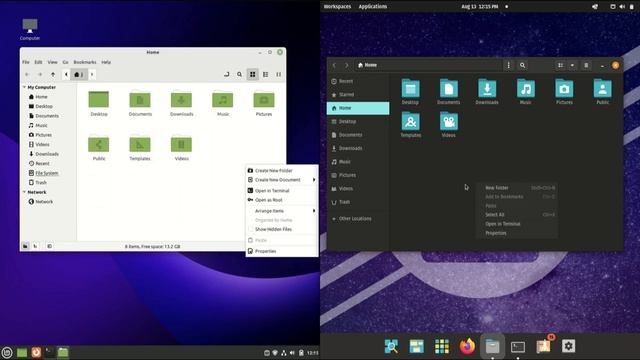Open Templates folder in Nemo's file pane
Image resolution: width=640 pixels, height=360 pixels.
pyautogui.click(x=140, y=148)
